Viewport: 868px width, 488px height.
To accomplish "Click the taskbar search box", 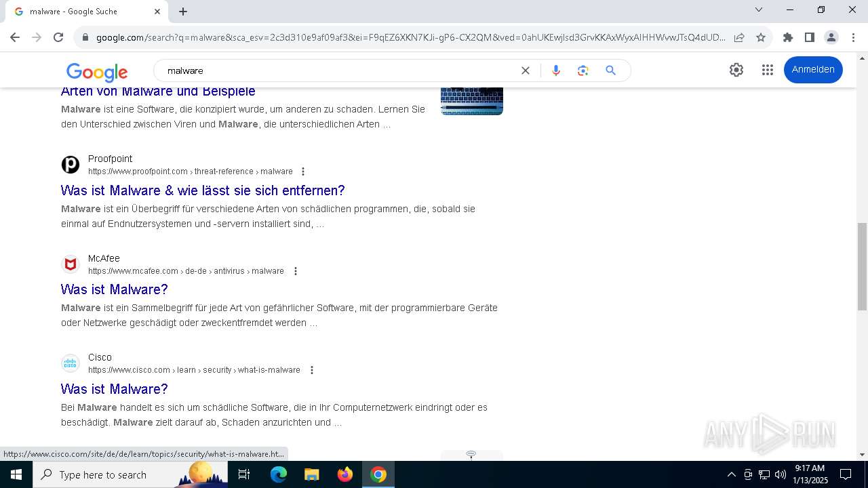I will pyautogui.click(x=130, y=474).
